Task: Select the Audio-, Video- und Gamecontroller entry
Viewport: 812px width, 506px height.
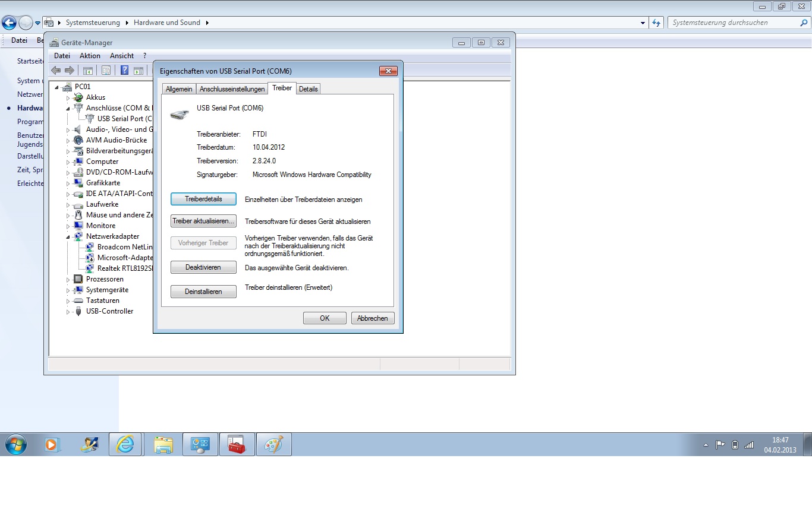Action: tap(119, 129)
